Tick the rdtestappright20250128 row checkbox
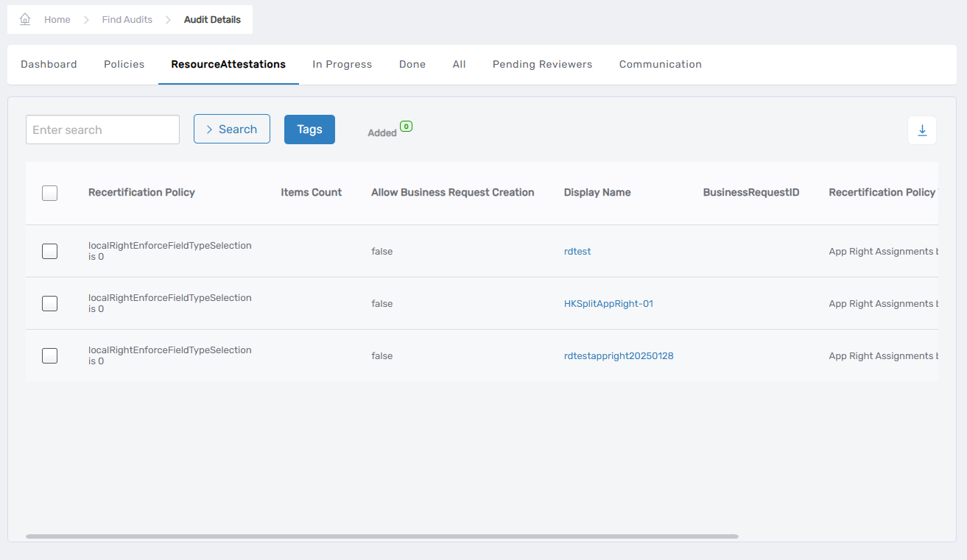Image resolution: width=967 pixels, height=560 pixels. pos(49,356)
